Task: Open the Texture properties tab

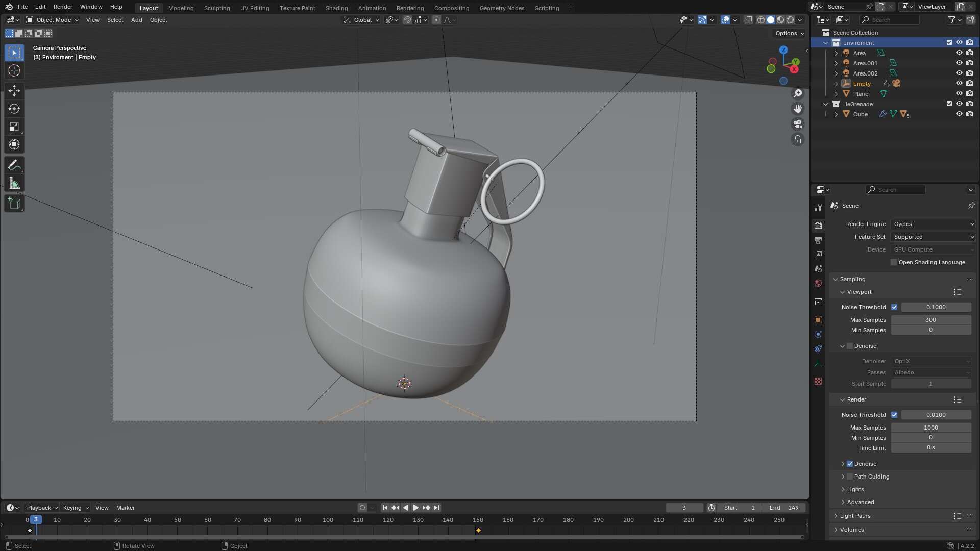Action: (x=818, y=381)
